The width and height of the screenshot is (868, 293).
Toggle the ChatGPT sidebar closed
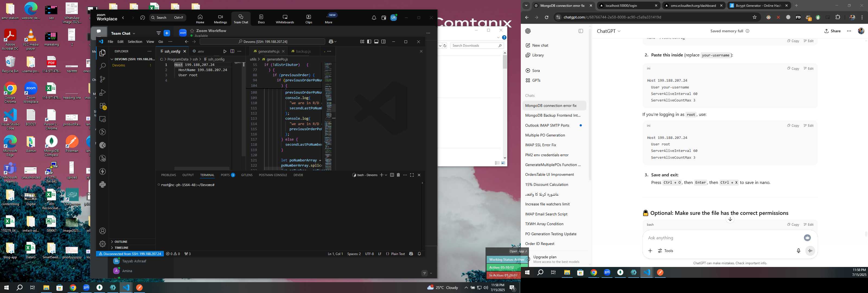coord(580,31)
